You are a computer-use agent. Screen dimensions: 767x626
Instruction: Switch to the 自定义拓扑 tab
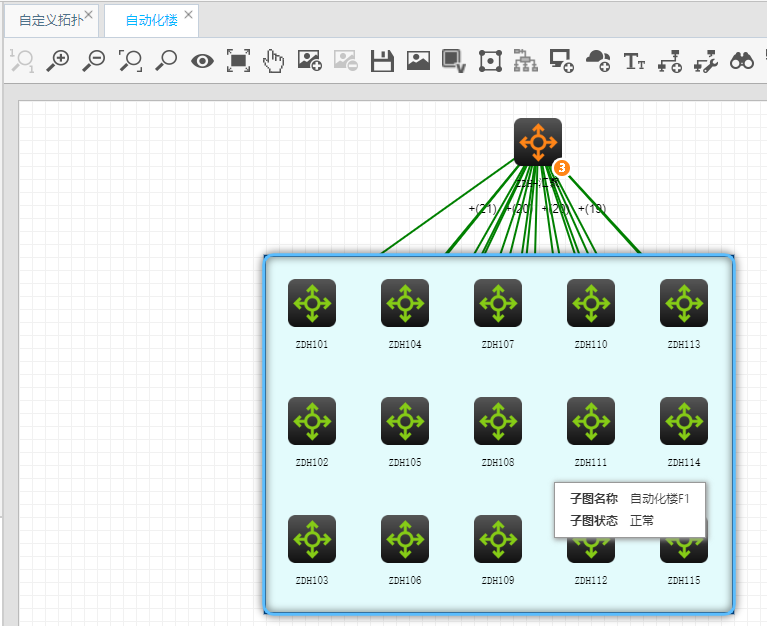click(48, 20)
